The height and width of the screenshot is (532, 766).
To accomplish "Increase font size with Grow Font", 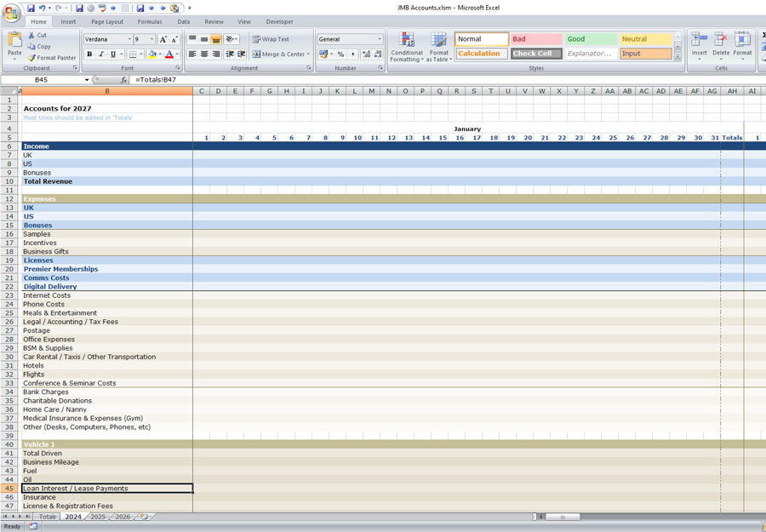I will point(163,39).
